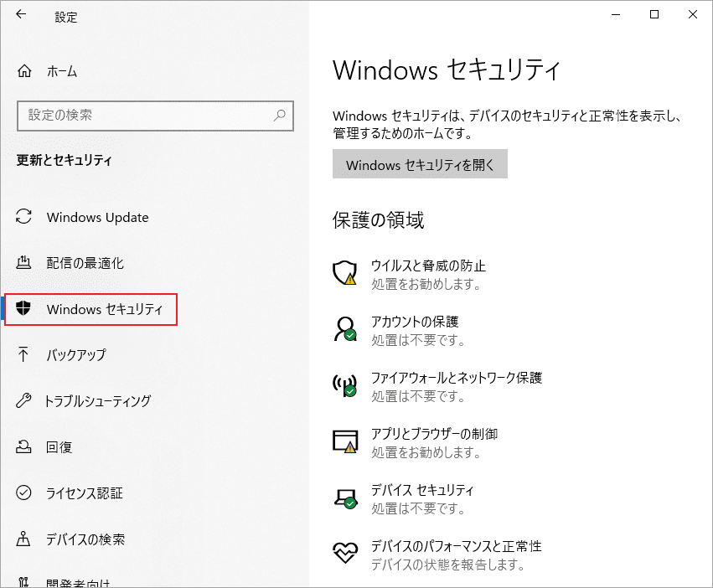Screen dimensions: 713x588
Task: Open 回復 settings
Action: pos(59,447)
